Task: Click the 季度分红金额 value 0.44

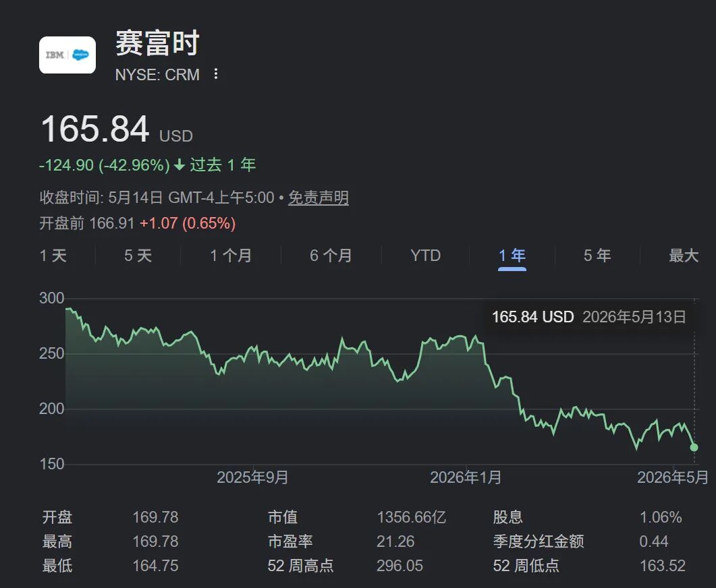Action: pyautogui.click(x=654, y=541)
